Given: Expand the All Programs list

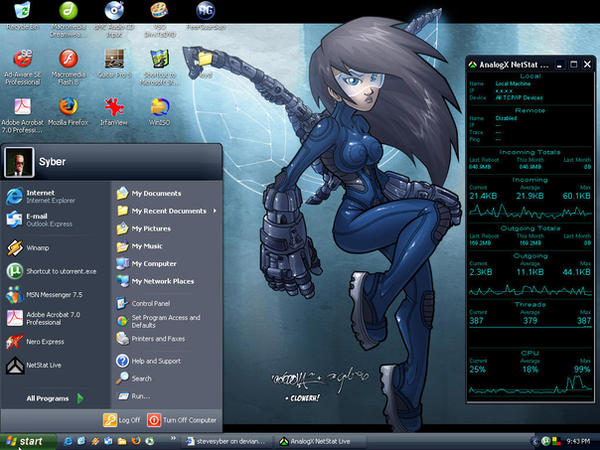Looking at the screenshot, I should pos(55,398).
